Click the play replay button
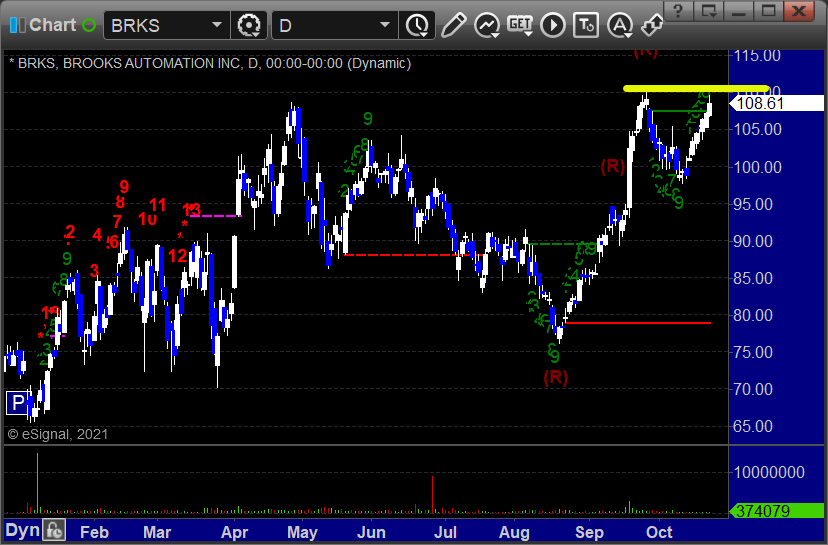The image size is (828, 545). click(553, 25)
